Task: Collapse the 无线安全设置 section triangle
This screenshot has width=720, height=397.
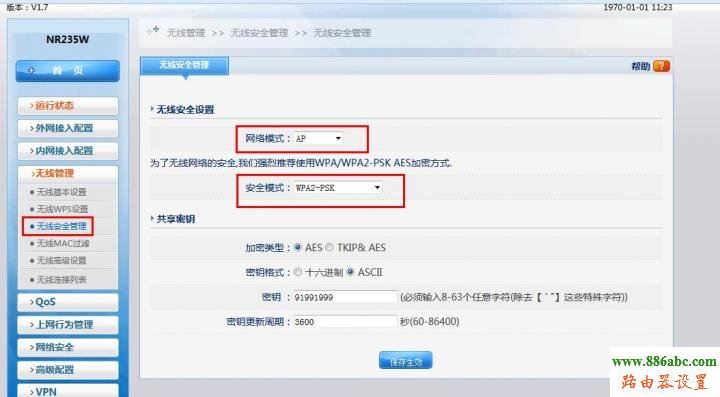Action: 152,109
